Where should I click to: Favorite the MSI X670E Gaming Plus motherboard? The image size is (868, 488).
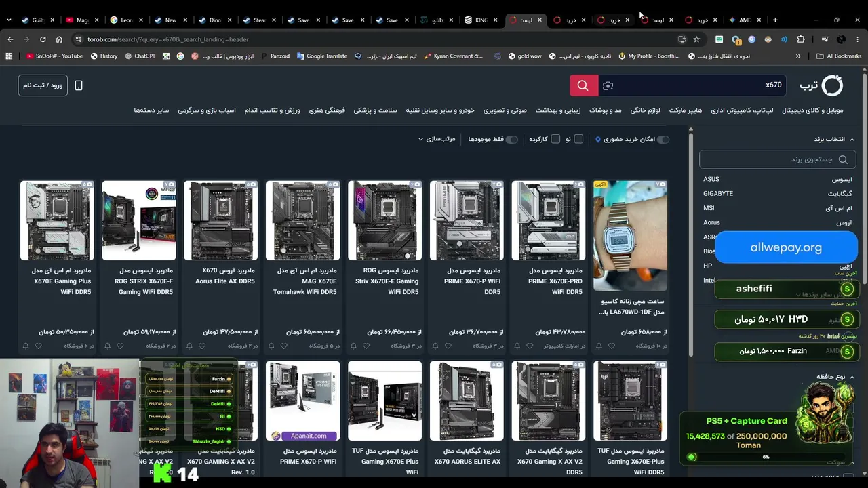[39, 346]
